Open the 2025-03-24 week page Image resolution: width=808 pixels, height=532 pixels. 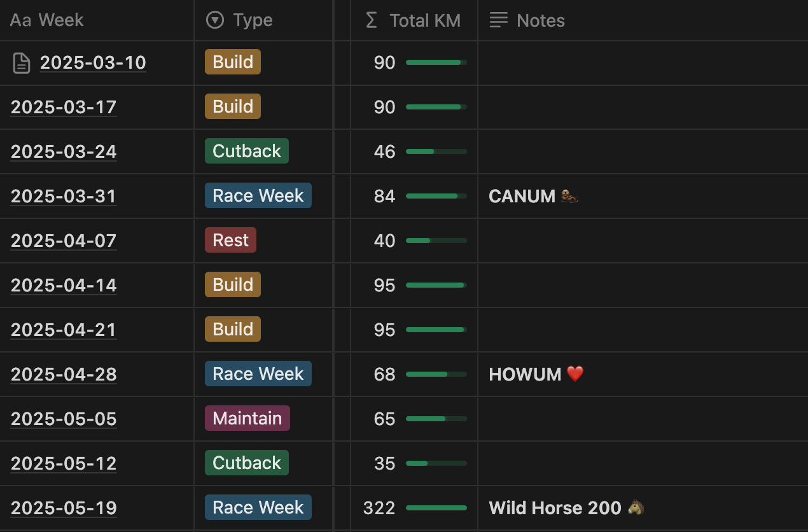click(x=64, y=151)
